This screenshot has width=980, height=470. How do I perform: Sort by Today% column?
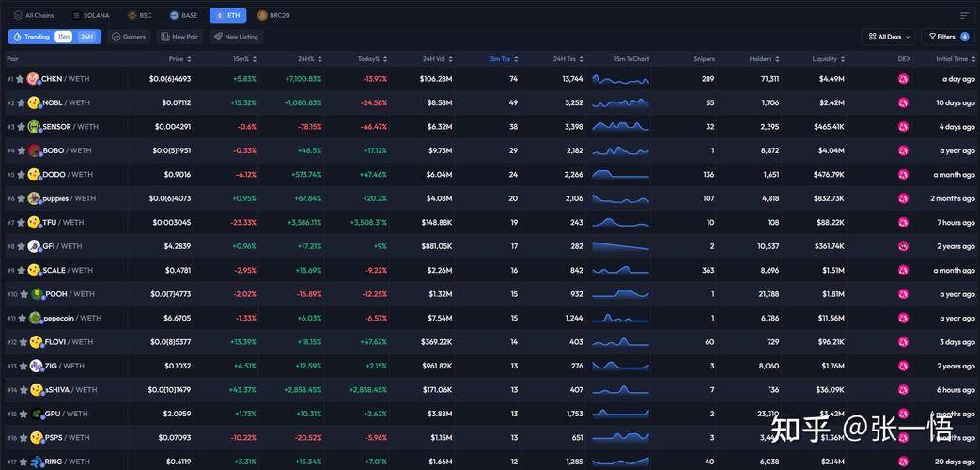coord(372,59)
